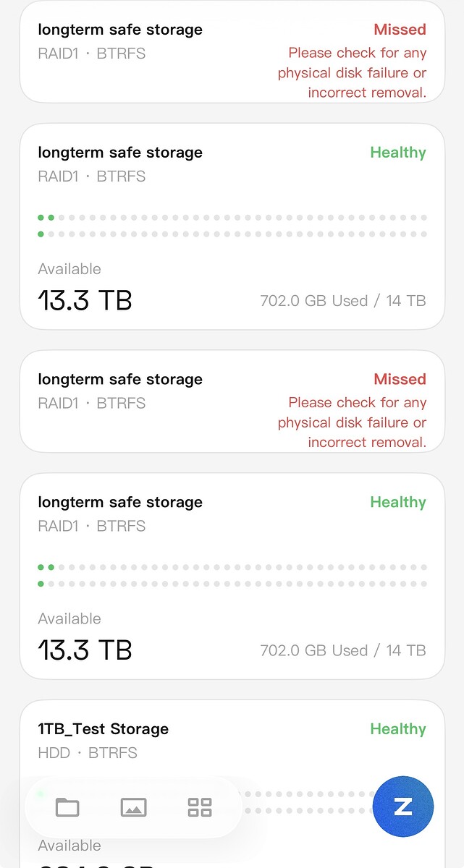
Task: Tap the blue Z floating button
Action: (x=403, y=807)
